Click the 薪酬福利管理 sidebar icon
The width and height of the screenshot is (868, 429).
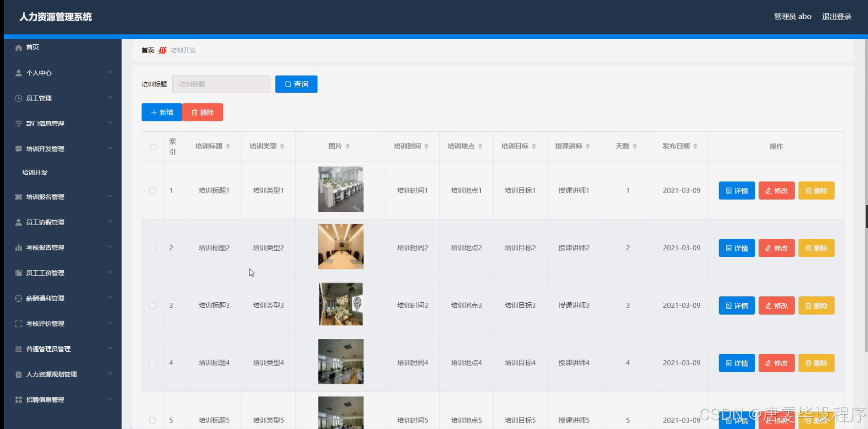[x=18, y=298]
